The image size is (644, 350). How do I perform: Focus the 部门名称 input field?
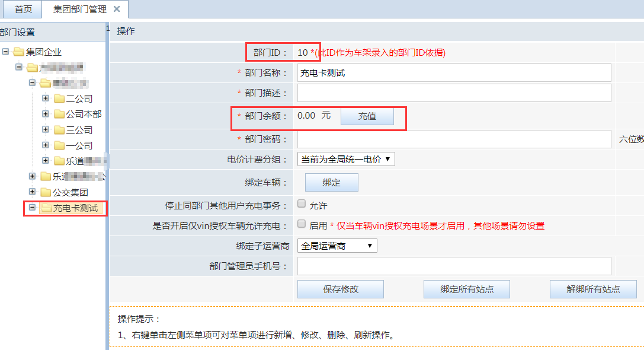pos(454,73)
